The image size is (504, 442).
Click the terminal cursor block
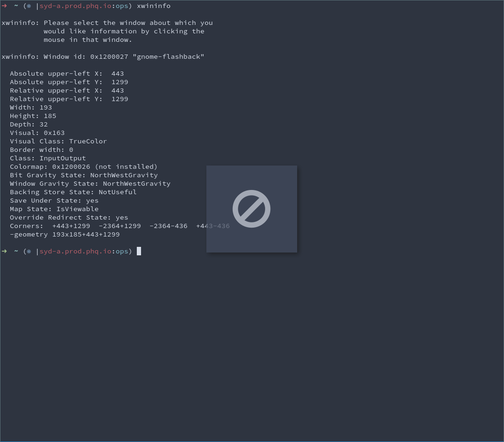(139, 251)
